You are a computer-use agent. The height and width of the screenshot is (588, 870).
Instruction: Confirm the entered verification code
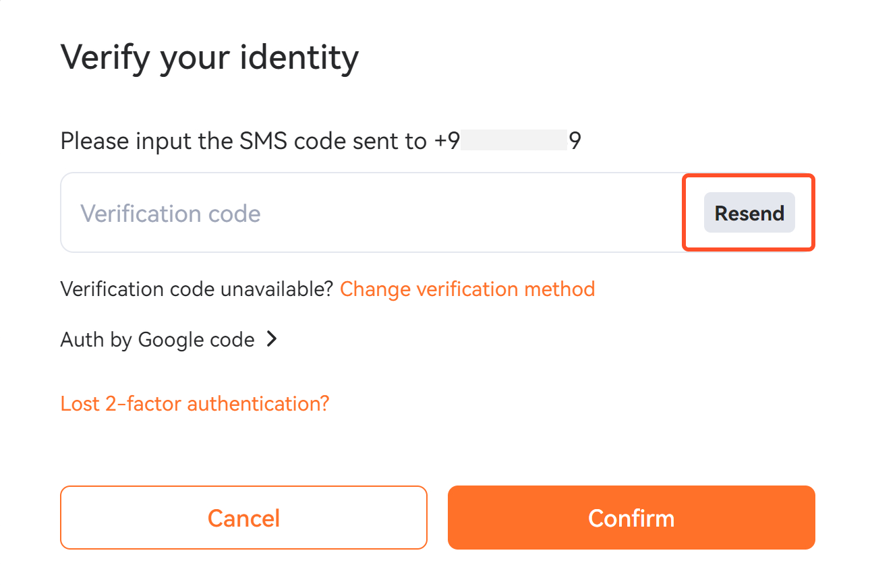pos(631,518)
